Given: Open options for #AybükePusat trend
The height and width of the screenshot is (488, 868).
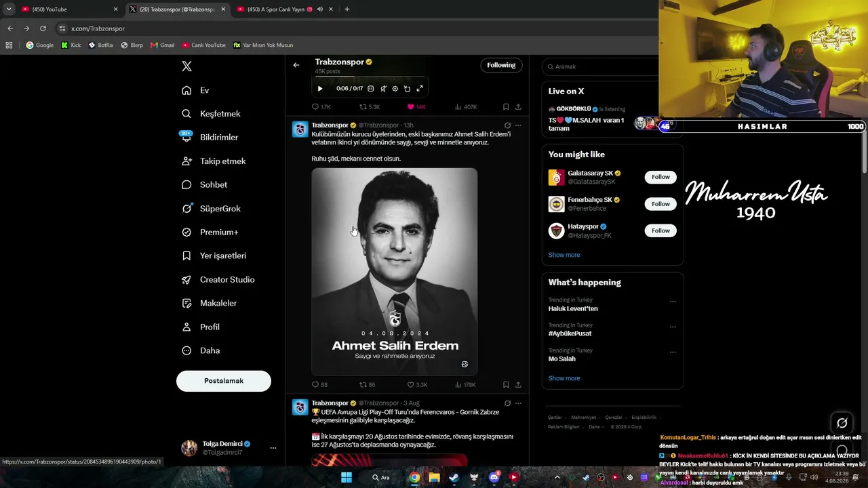Looking at the screenshot, I should [x=673, y=327].
